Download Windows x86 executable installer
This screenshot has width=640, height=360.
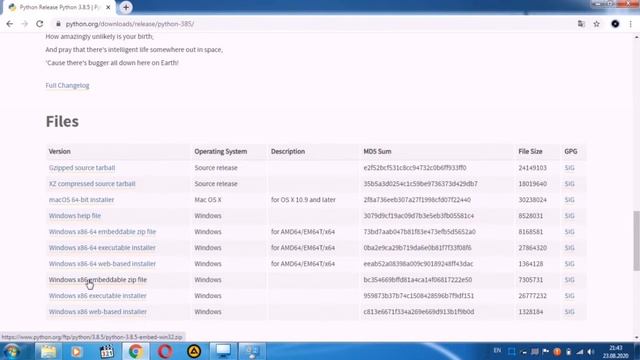(x=98, y=296)
